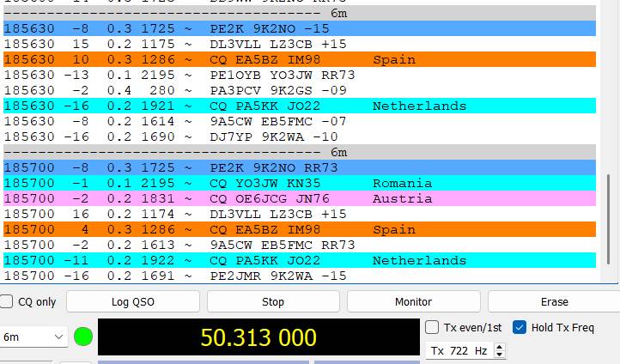Toggle the Monitor button
This screenshot has width=620, height=364.
[x=414, y=302]
